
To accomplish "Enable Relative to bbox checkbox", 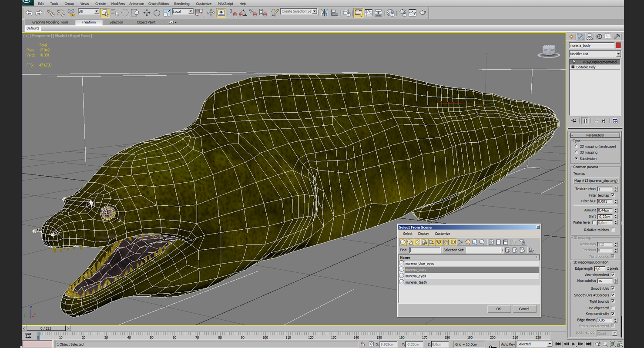I will 613,230.
